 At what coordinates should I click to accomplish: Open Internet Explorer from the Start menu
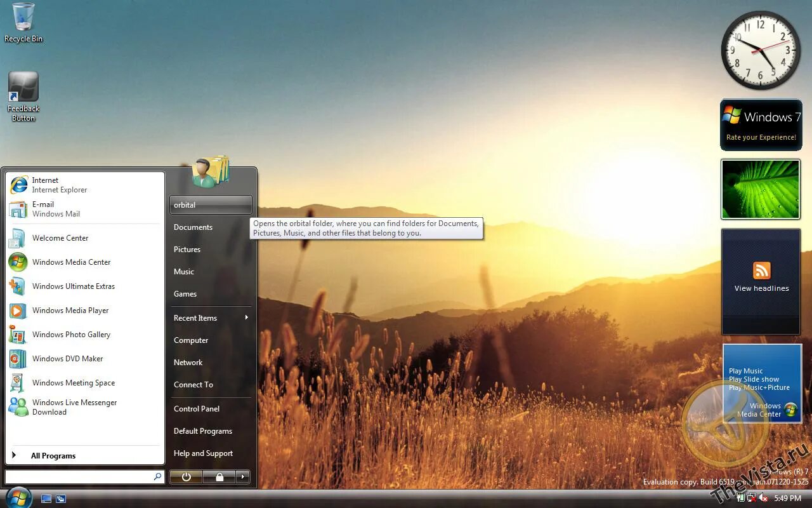[85, 185]
